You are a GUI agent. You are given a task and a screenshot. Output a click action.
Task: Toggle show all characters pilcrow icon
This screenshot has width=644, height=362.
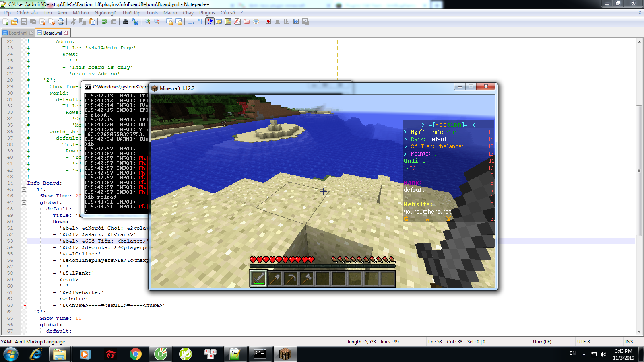point(200,21)
